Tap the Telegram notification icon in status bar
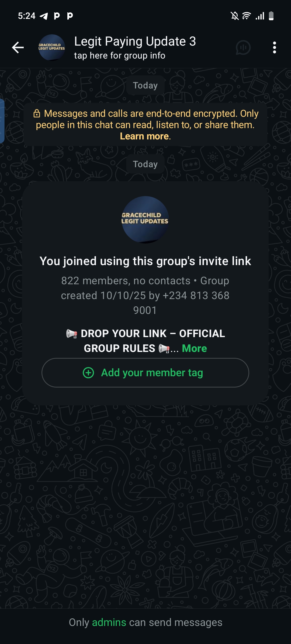 (44, 16)
